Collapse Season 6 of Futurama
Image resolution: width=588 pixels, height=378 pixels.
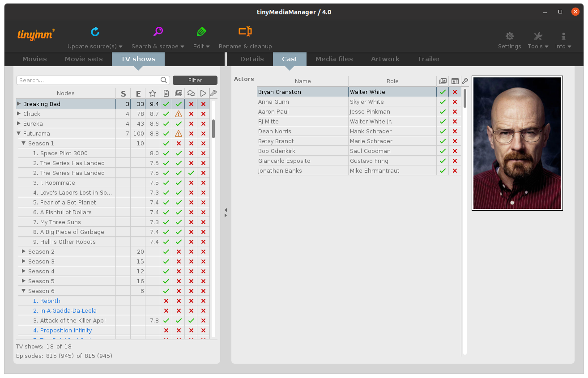point(24,291)
